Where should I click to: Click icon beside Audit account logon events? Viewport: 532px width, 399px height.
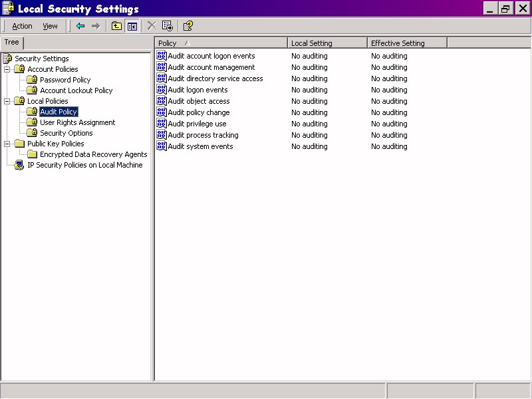coord(162,56)
